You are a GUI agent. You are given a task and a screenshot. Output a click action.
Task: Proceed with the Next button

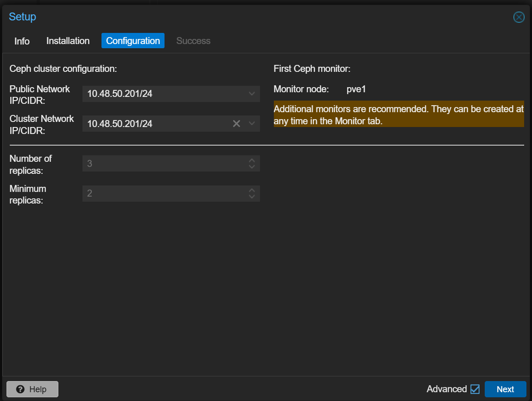(x=505, y=389)
